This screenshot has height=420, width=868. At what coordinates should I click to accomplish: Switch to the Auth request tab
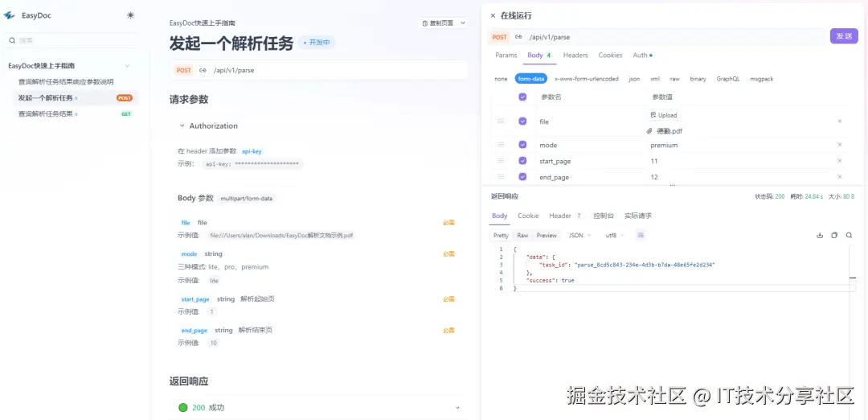[x=642, y=56]
